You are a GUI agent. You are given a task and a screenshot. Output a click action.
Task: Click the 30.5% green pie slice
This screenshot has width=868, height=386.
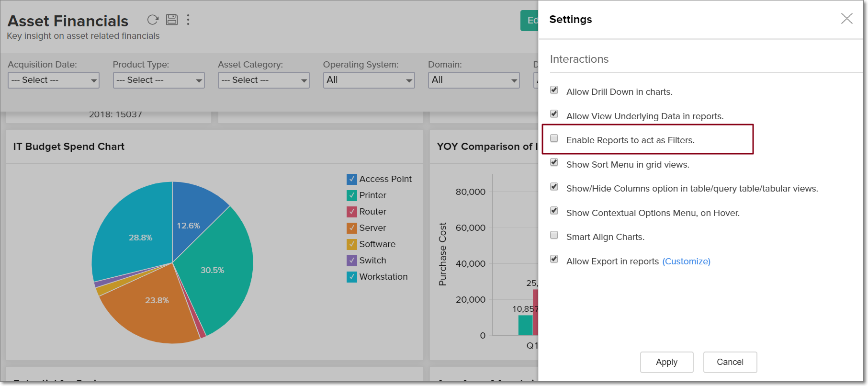[x=215, y=278]
